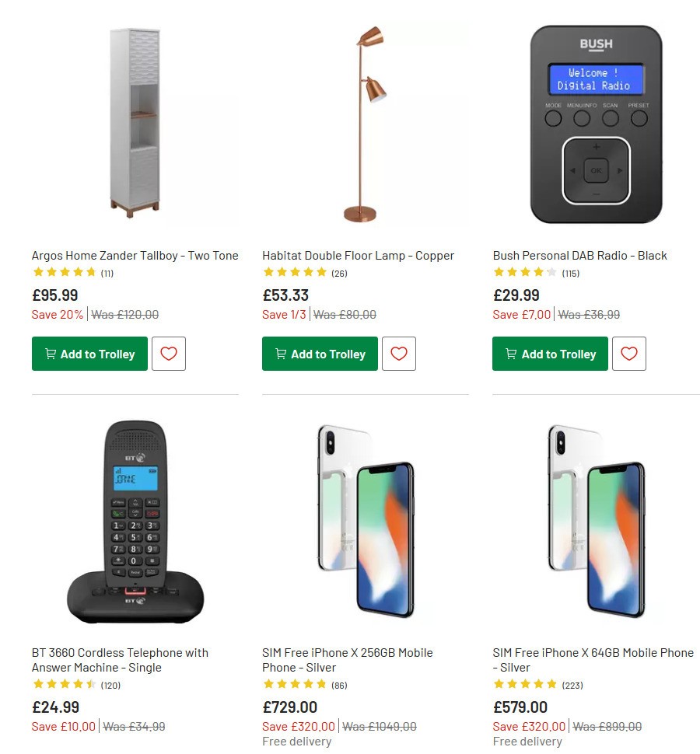Click the heart icon beside iPhone X 256GB
The height and width of the screenshot is (754, 700).
tap(399, 750)
